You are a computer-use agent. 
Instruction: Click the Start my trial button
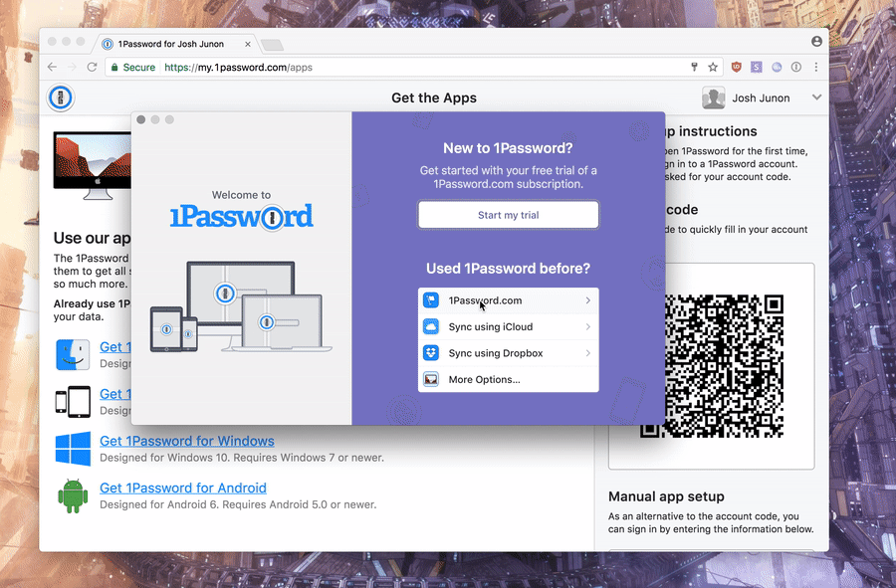508,215
